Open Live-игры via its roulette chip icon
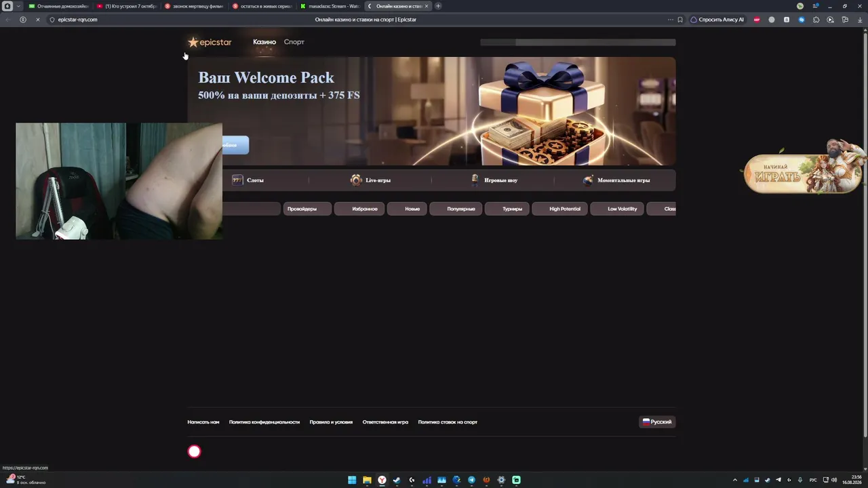The image size is (868, 488). coord(356,180)
